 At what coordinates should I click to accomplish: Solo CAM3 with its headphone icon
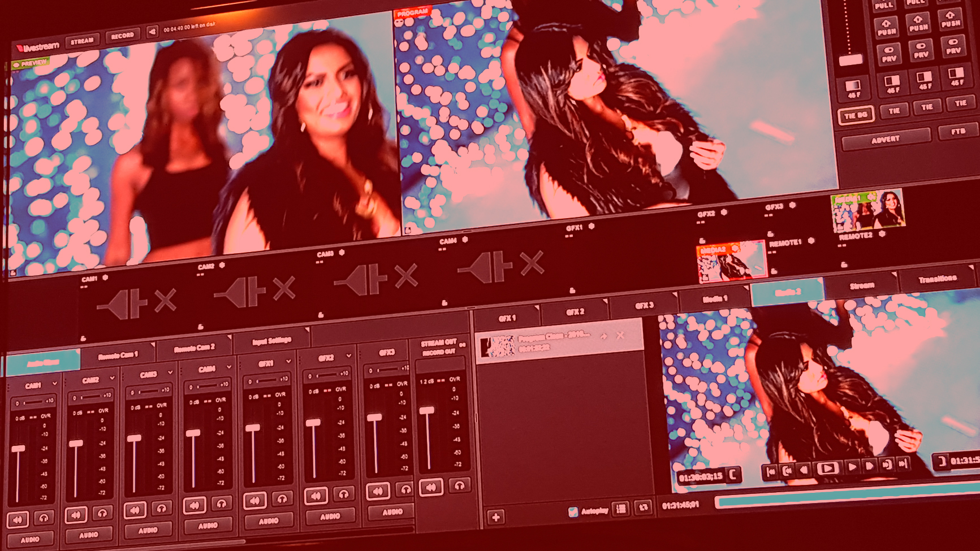point(162,508)
